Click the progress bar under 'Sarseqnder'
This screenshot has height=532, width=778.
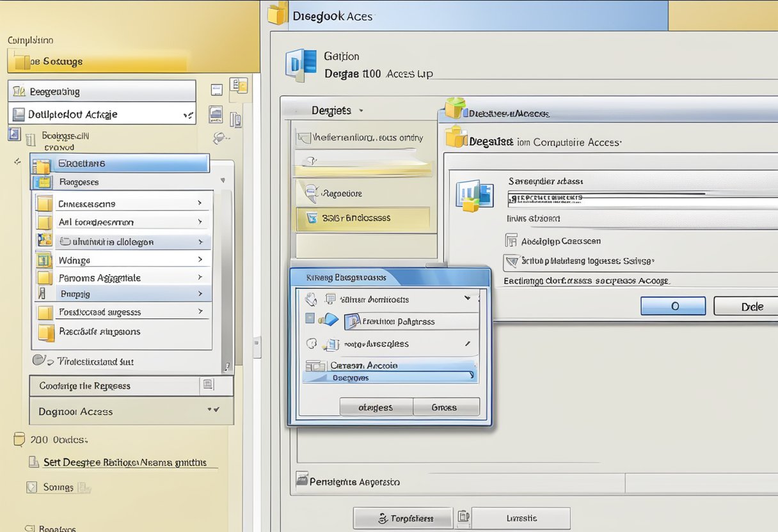[x=608, y=198]
